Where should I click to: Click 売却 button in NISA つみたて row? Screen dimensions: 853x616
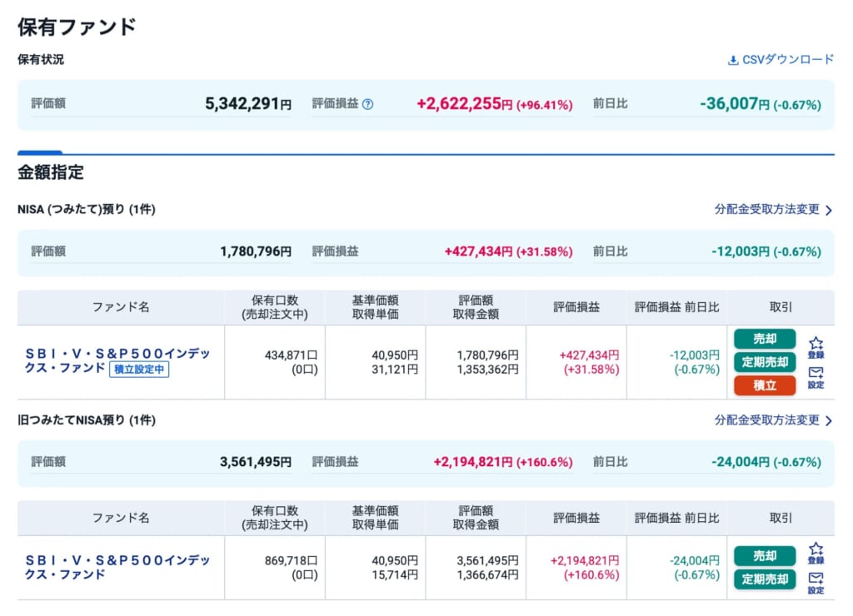765,339
